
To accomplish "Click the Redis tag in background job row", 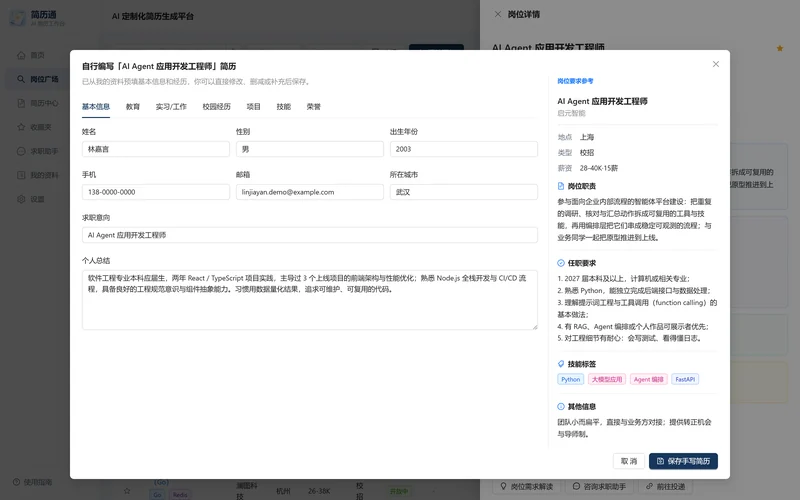I will (x=180, y=495).
